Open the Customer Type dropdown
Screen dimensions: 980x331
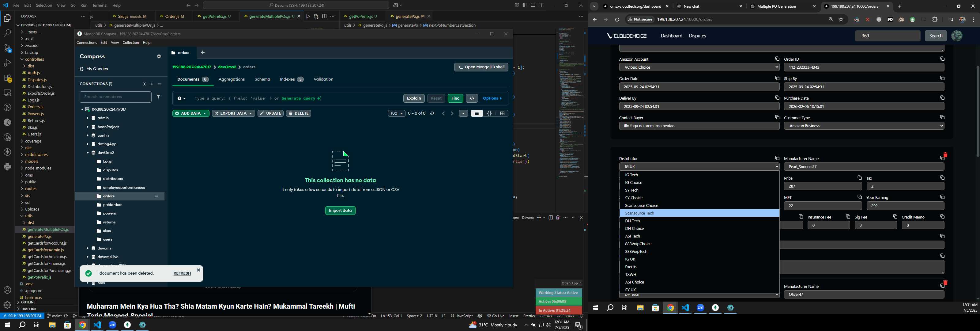(x=864, y=126)
